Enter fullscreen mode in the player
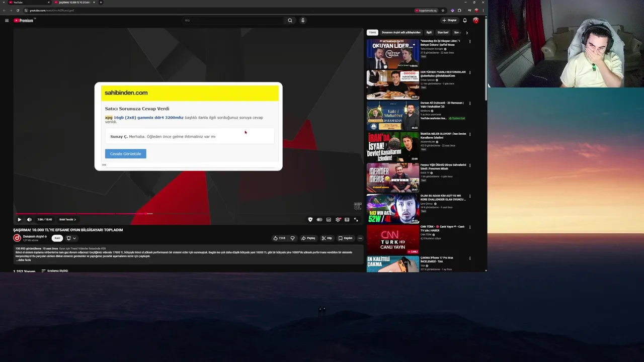 [x=356, y=219]
